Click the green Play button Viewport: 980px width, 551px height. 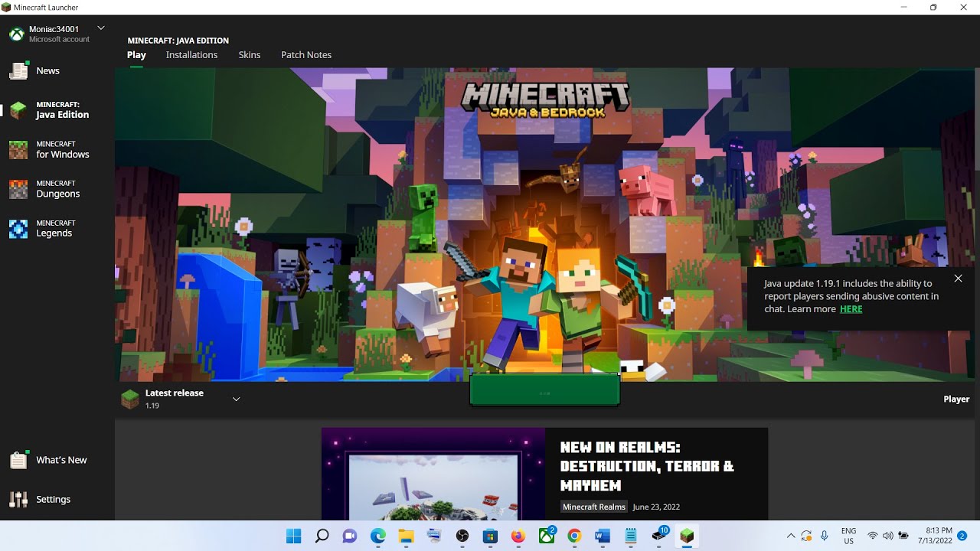pyautogui.click(x=544, y=390)
